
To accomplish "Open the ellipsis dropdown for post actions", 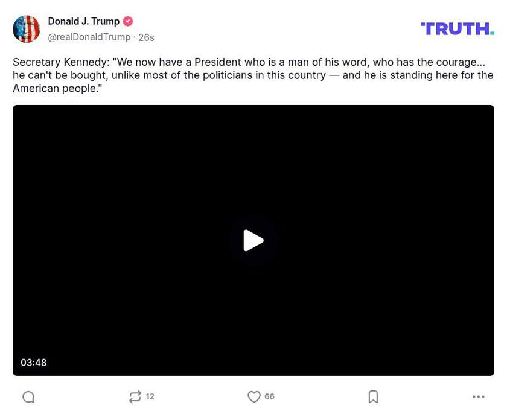I will [479, 396].
